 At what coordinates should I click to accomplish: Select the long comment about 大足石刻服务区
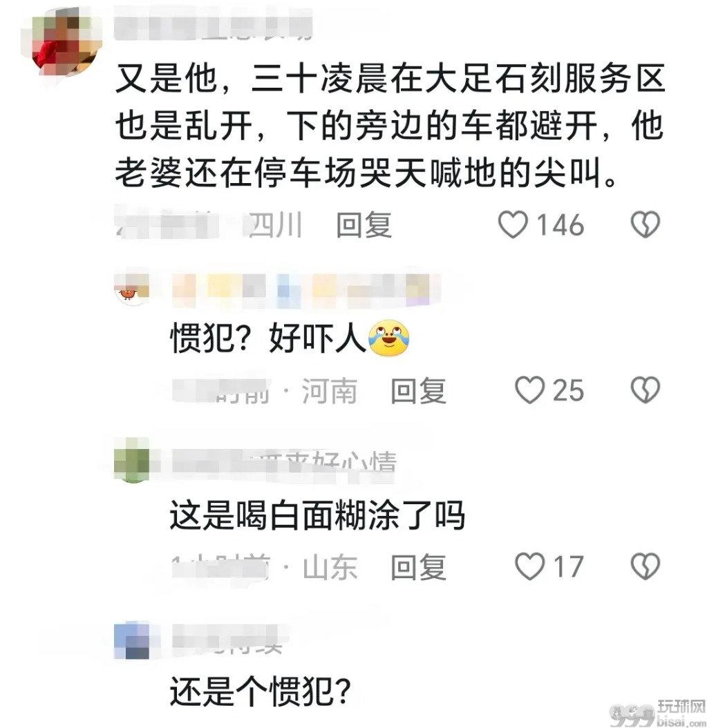(390, 125)
